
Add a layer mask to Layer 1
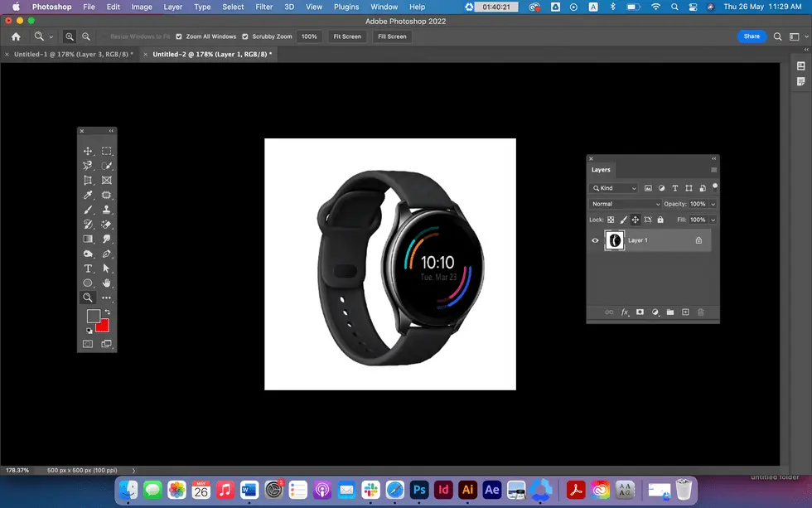[x=640, y=312]
